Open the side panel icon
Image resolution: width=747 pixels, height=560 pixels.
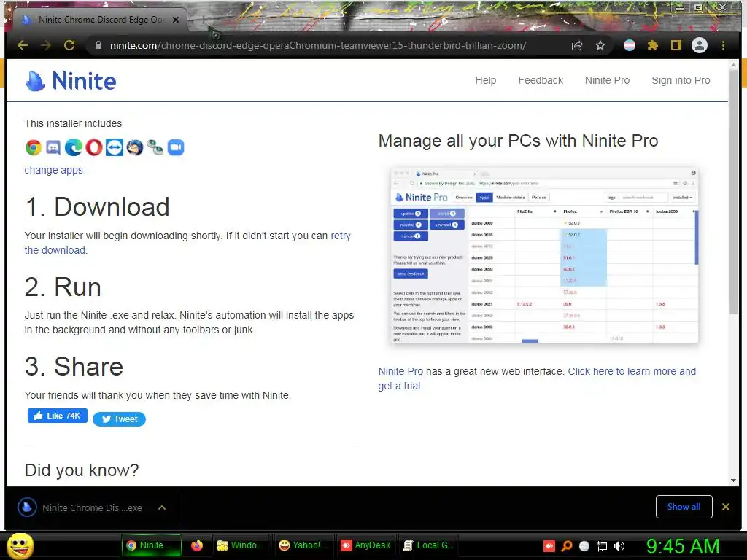click(676, 46)
